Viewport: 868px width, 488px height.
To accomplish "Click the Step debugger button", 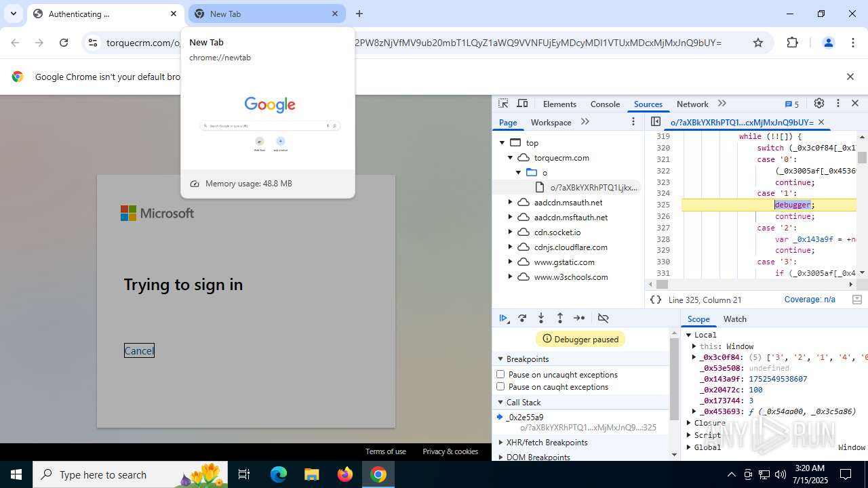I will [x=579, y=318].
